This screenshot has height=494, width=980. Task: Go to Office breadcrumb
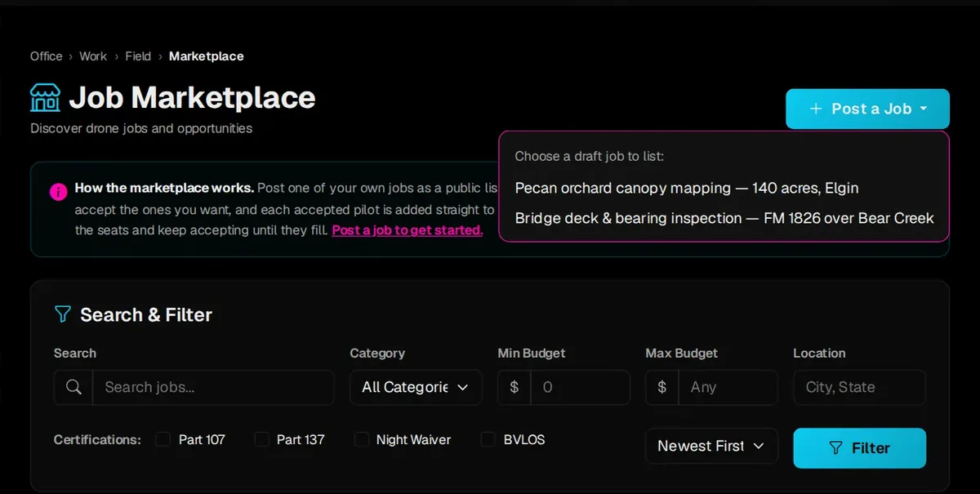coord(47,56)
